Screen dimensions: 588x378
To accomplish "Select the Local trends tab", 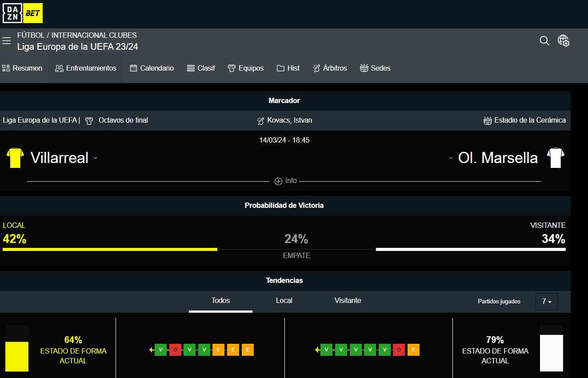I will pyautogui.click(x=284, y=301).
